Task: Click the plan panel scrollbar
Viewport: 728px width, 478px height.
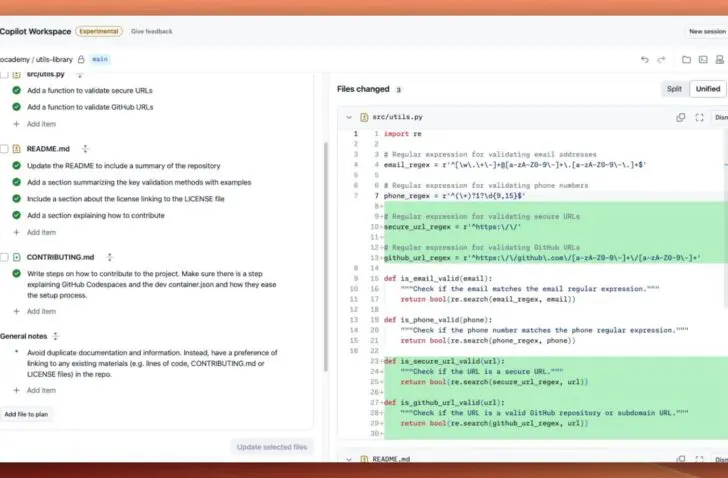Action: pos(326,257)
